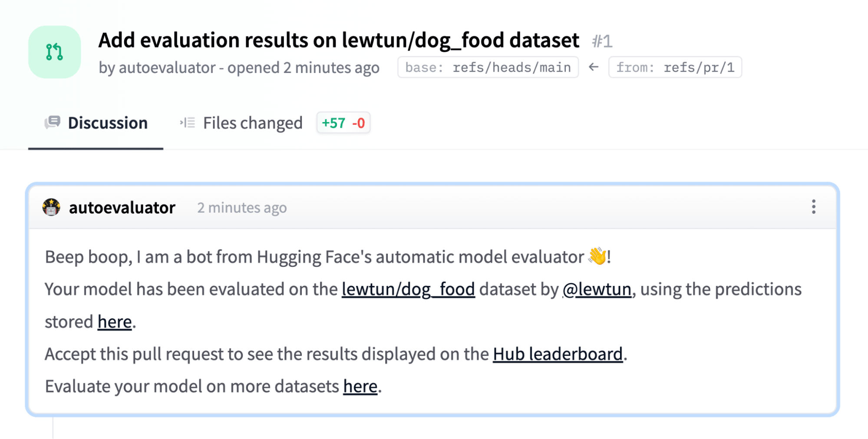Click the +57 -0 diff stats badge
This screenshot has height=439, width=868.
click(x=343, y=123)
